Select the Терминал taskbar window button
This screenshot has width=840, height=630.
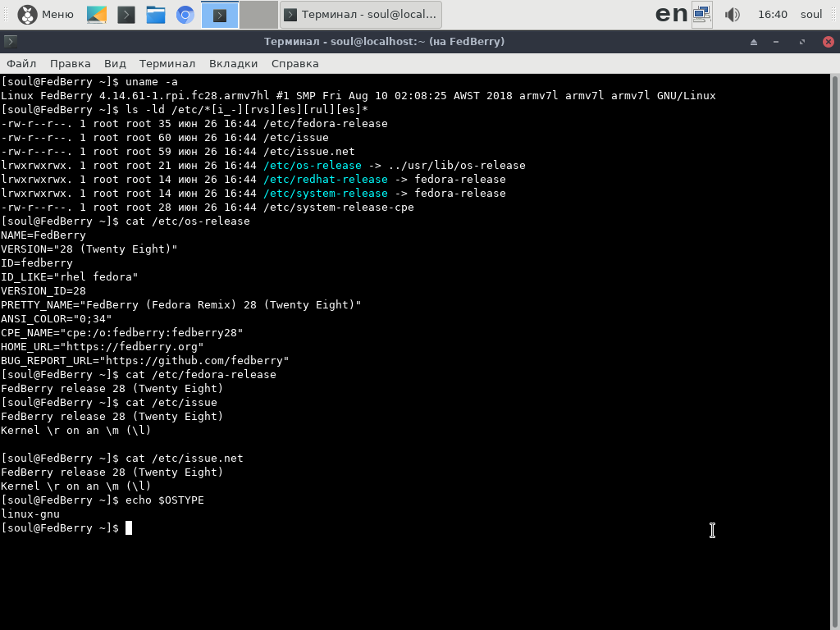tap(361, 15)
